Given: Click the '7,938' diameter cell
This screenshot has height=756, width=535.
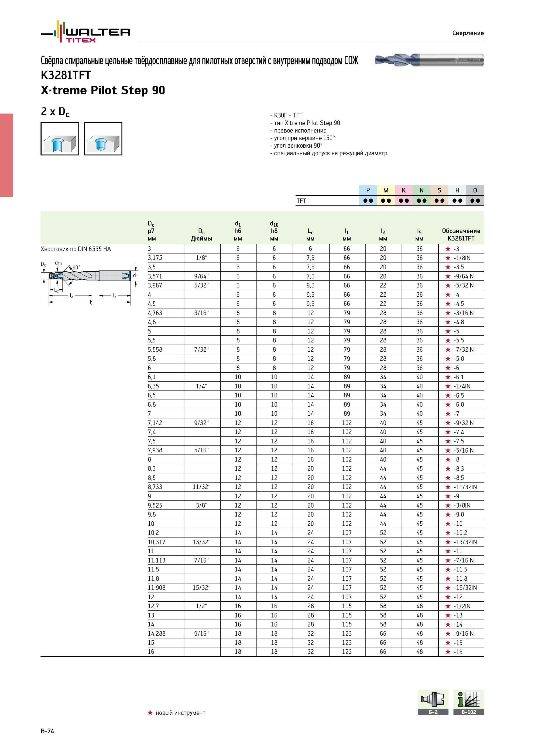Looking at the screenshot, I should pos(155,450).
